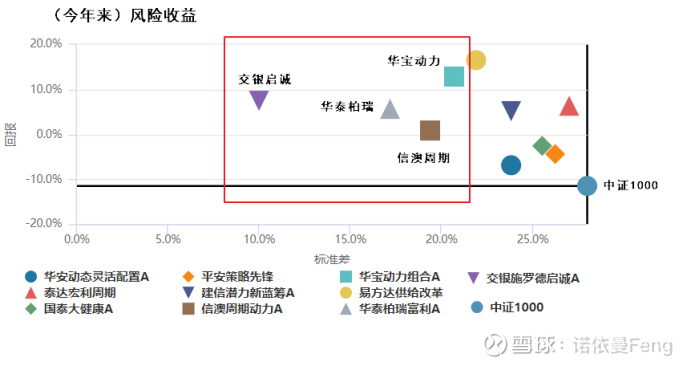Toggle legend entry 交银施罗德启诚A
Viewport: 692px width, 366px height.
pyautogui.click(x=523, y=278)
